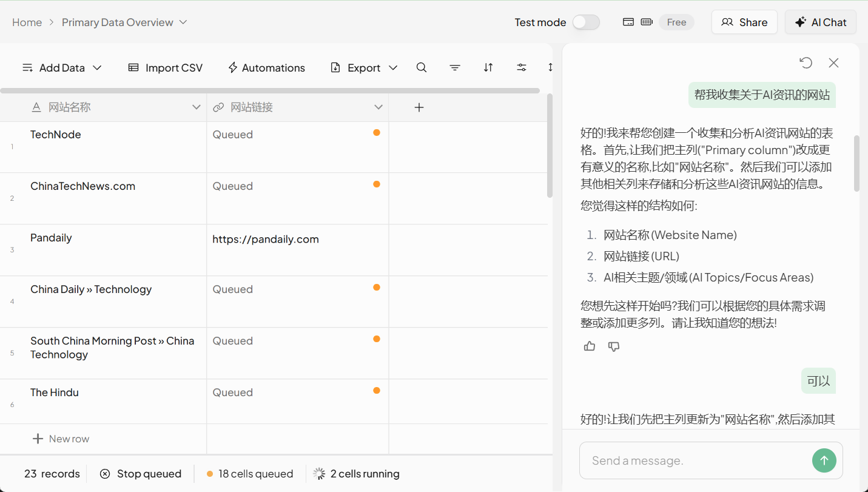Open the filter icon in toolbar
Image resolution: width=868 pixels, height=492 pixels.
[x=455, y=68]
